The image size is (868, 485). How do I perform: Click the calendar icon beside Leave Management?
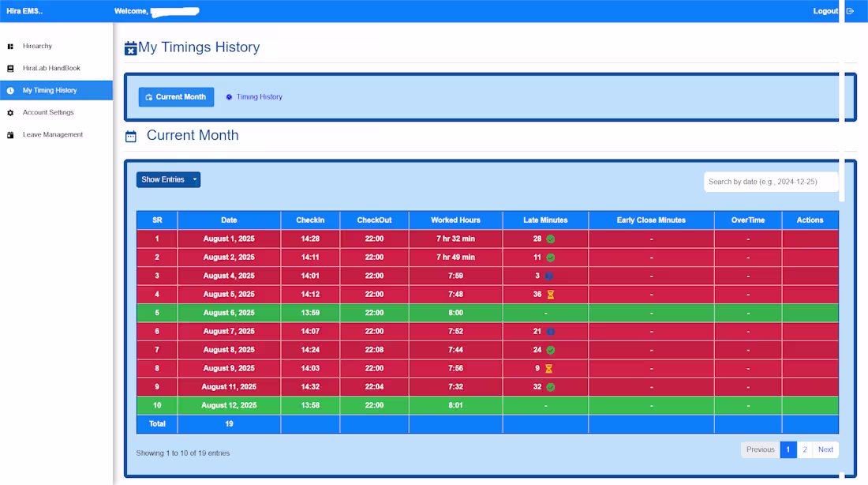[x=10, y=134]
